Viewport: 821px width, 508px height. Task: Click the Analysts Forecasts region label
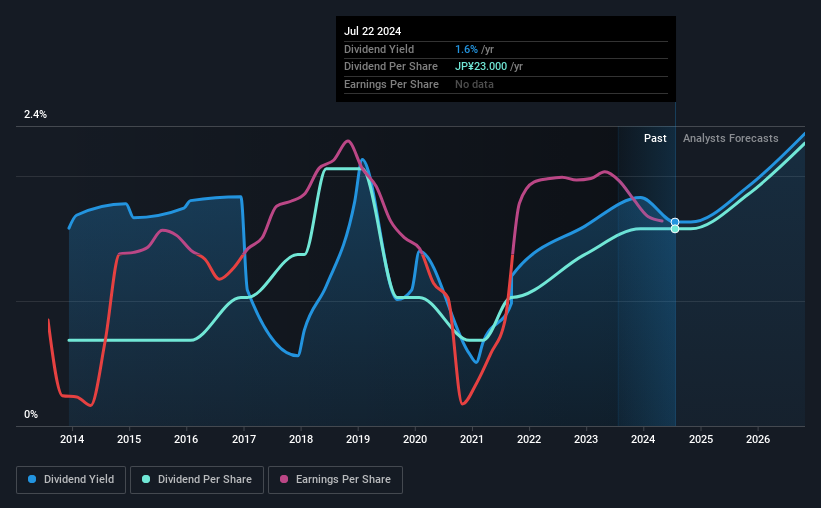(x=730, y=138)
